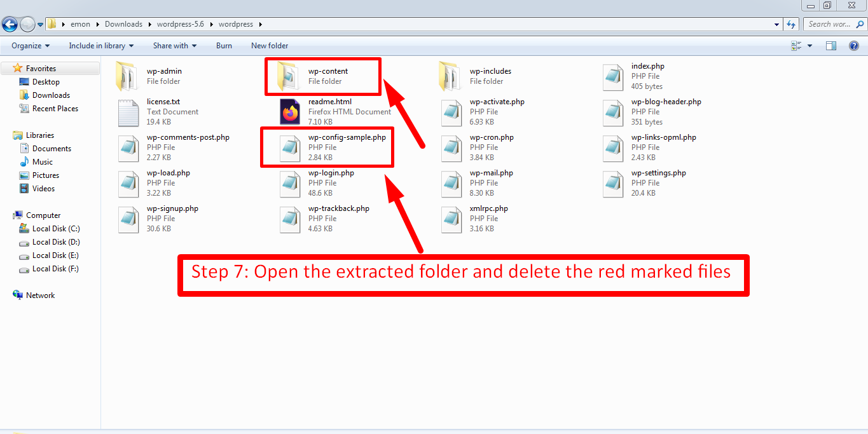868x434 pixels.
Task: Select the license.txt document icon
Action: (128, 112)
